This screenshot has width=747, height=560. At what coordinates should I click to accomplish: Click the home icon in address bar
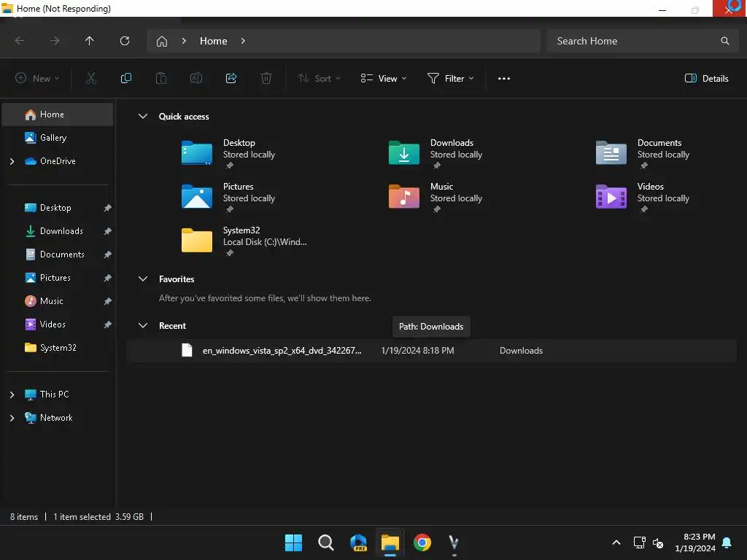point(162,42)
